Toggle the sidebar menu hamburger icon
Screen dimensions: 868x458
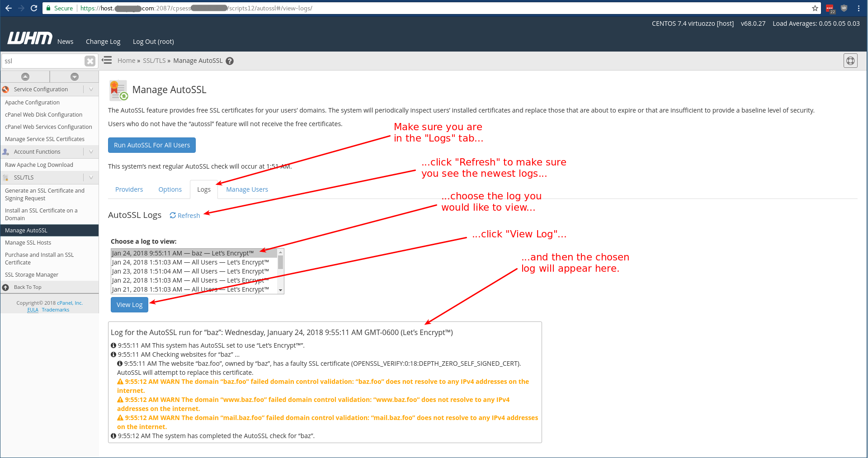point(107,60)
